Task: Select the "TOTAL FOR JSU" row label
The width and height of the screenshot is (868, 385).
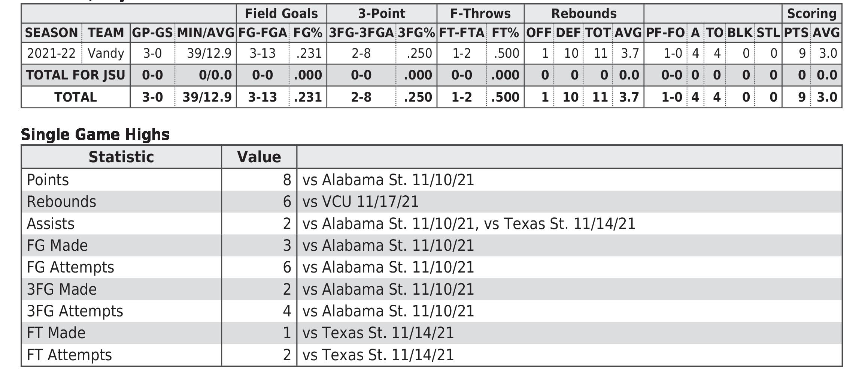Action: (x=75, y=75)
